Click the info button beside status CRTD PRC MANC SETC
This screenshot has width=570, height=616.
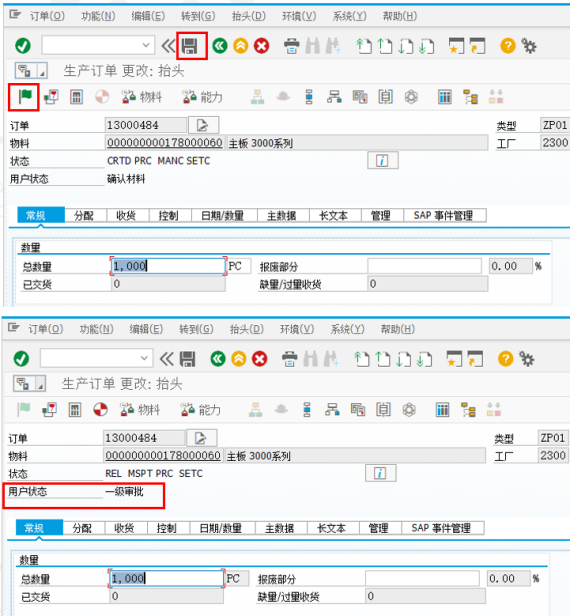[x=383, y=160]
